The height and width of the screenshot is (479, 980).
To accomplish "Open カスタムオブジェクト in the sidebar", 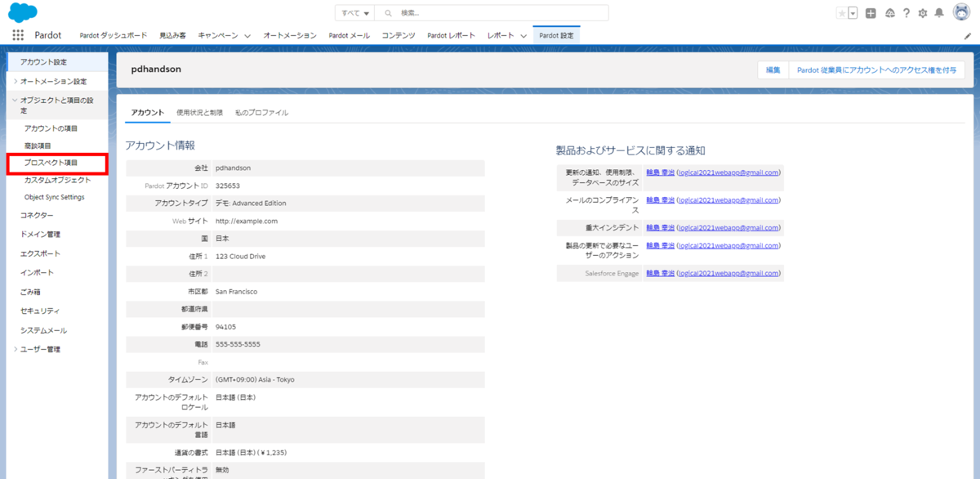I will pos(57,180).
